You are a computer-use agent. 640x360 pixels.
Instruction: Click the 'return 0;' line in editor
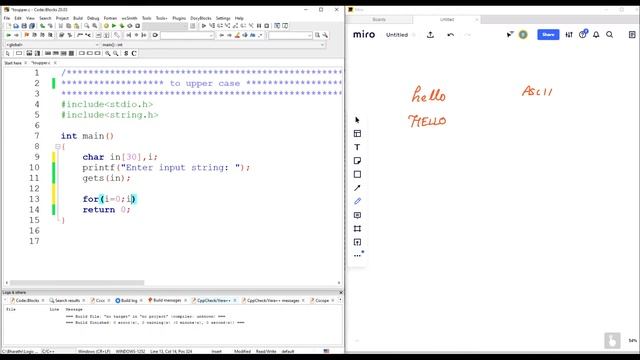click(x=107, y=210)
